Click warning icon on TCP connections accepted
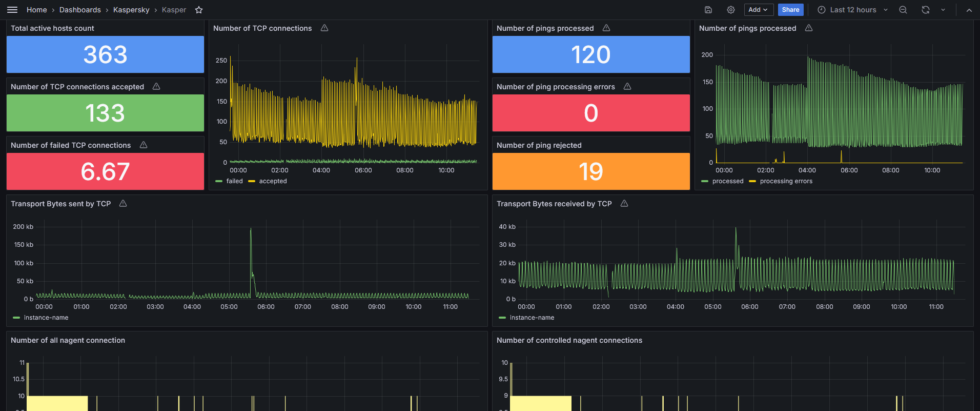 [156, 87]
